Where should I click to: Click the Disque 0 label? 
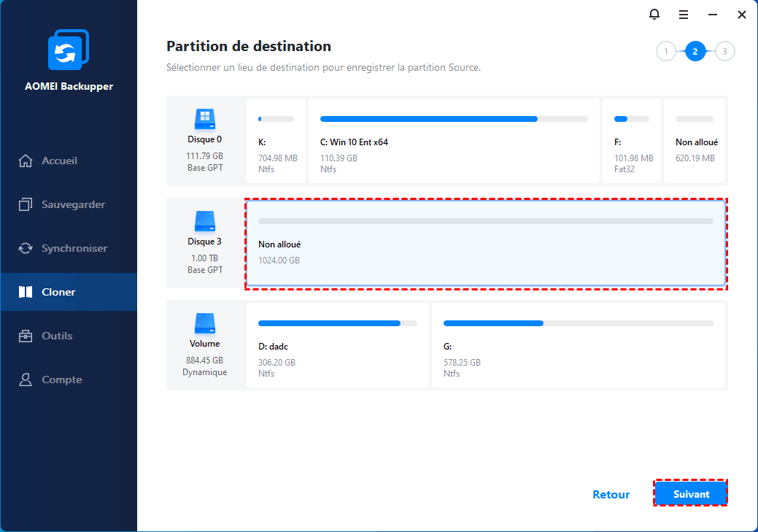pos(204,139)
